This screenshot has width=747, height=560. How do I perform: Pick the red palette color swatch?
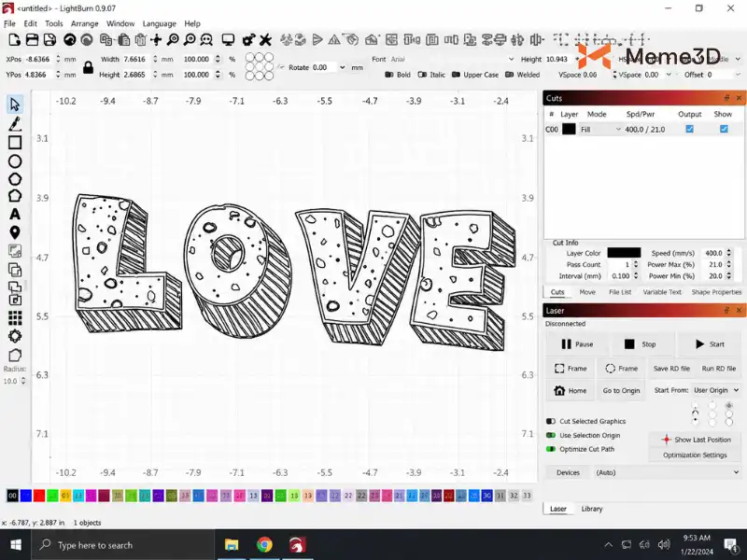(39, 496)
